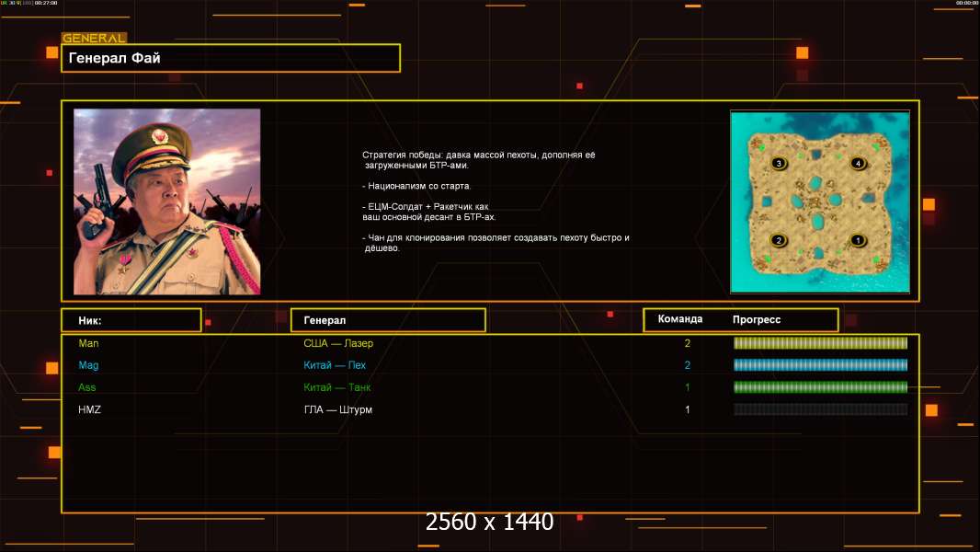Select player nickname 'Ass'
This screenshot has height=552, width=980.
click(x=86, y=387)
